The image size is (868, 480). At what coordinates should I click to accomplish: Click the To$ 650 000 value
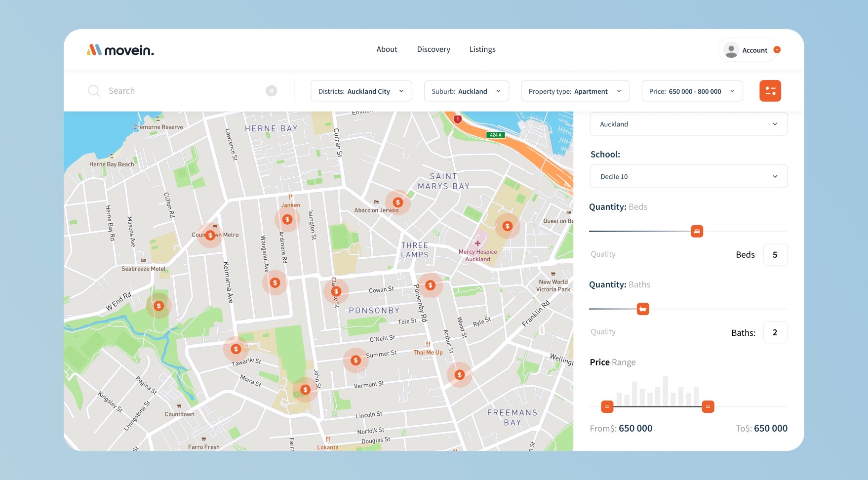point(771,429)
